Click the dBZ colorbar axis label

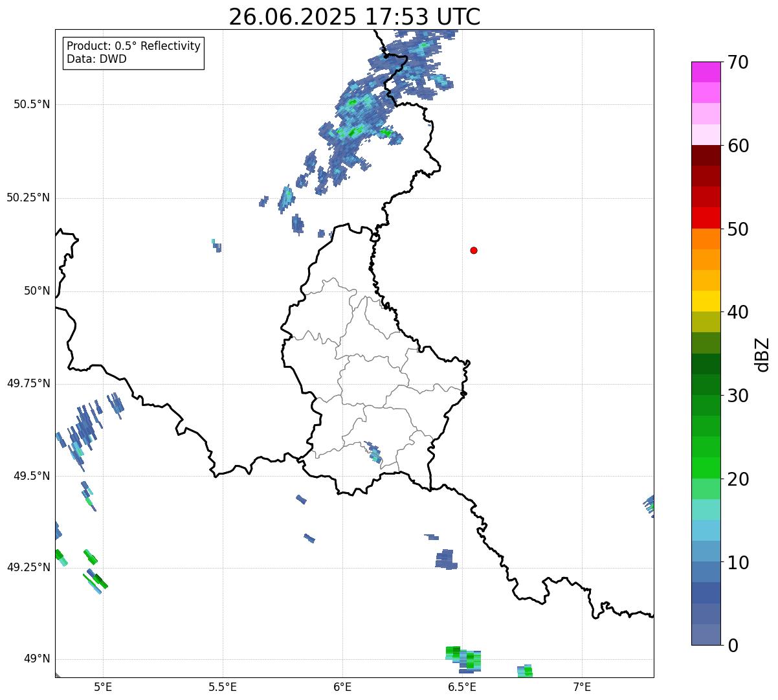click(x=762, y=354)
